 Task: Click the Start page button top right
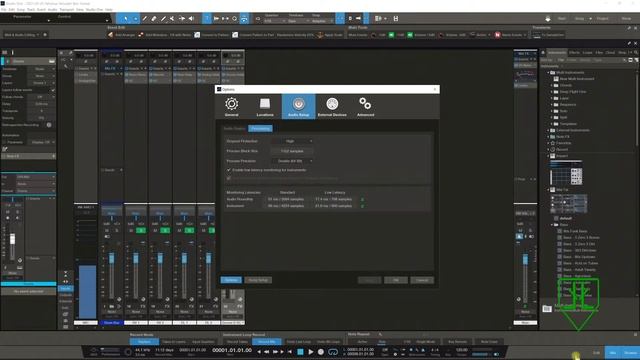[562, 19]
